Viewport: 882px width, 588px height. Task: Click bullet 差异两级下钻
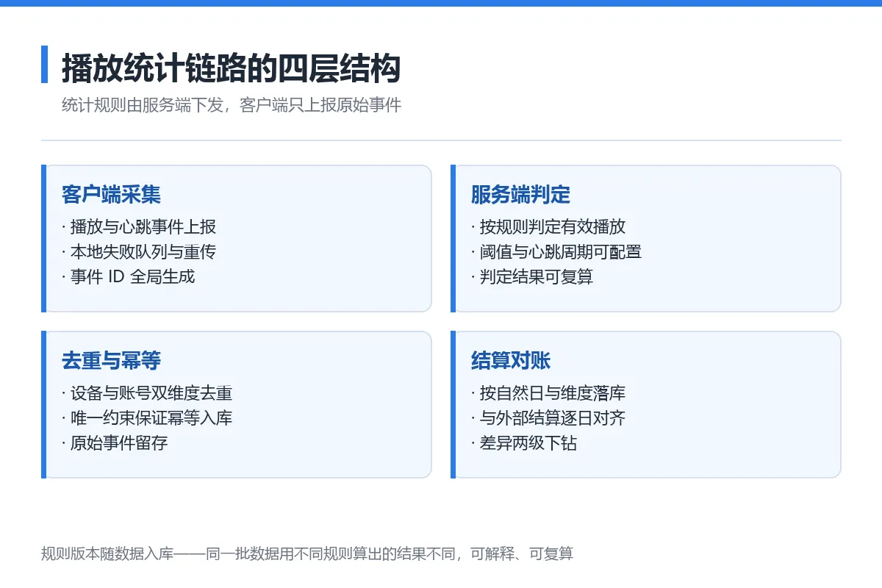pyautogui.click(x=524, y=443)
